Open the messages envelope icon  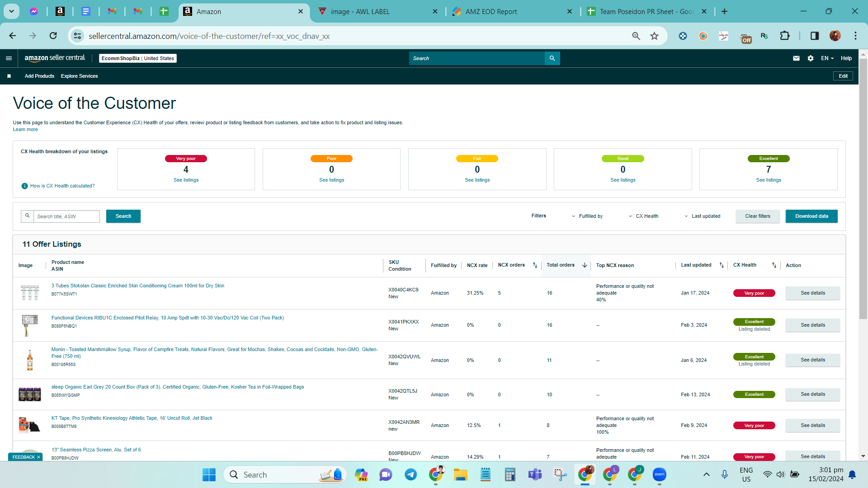click(796, 58)
